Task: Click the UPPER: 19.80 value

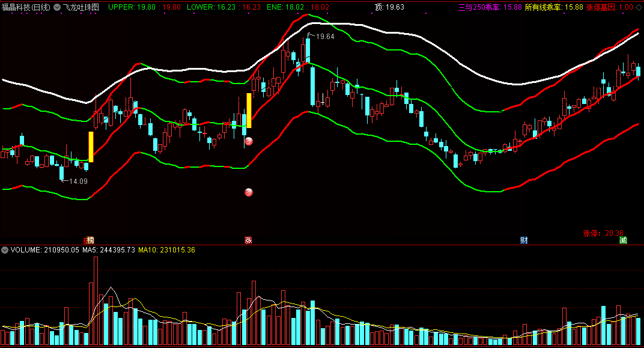Action: click(132, 7)
